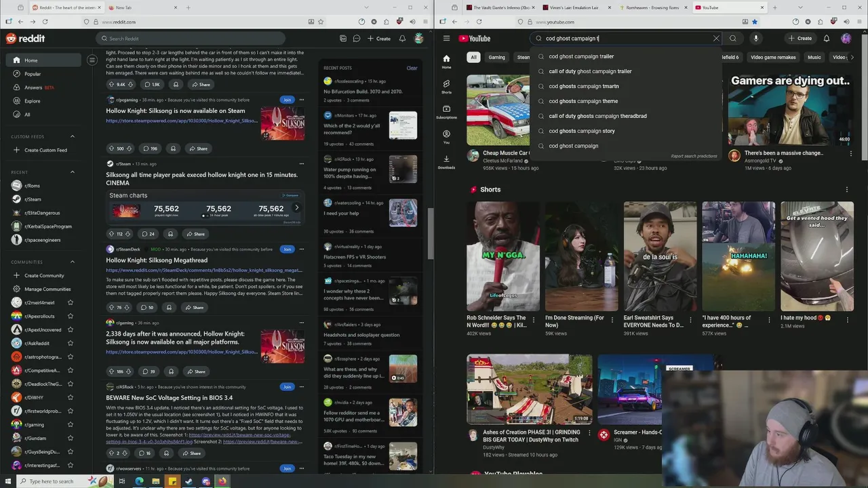Open the Ashes of Creation video thumbnail
Viewport: 868px width, 488px height.
529,388
